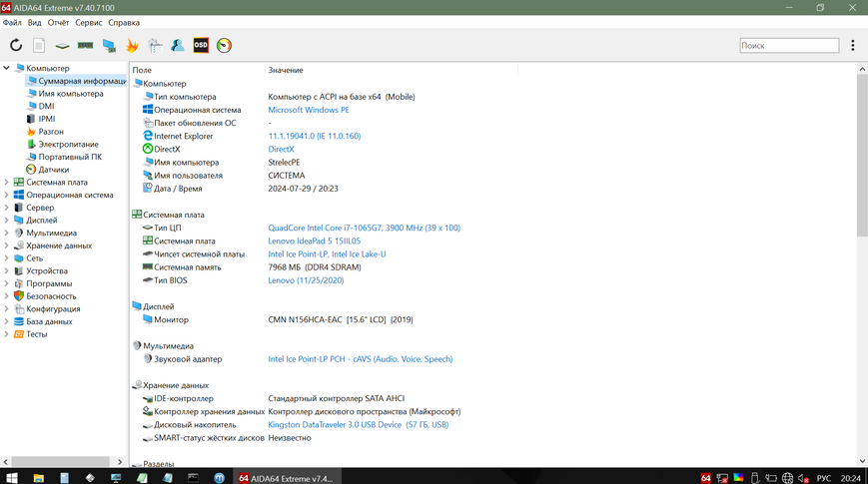This screenshot has width=868, height=484.
Task: Open the Lenovo IdeaPad 5 15IIL05 link
Action: (x=314, y=242)
